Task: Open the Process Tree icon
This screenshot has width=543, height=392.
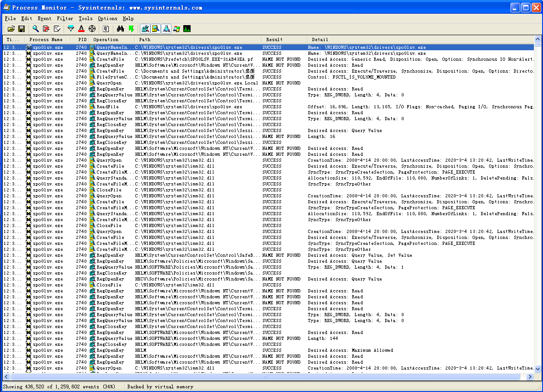Action: (106, 29)
